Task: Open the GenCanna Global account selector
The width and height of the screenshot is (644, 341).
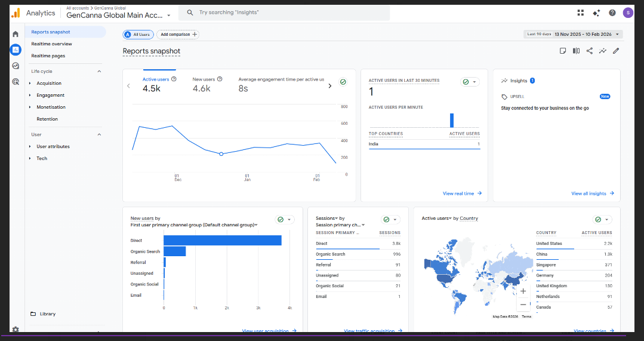Action: pyautogui.click(x=118, y=15)
